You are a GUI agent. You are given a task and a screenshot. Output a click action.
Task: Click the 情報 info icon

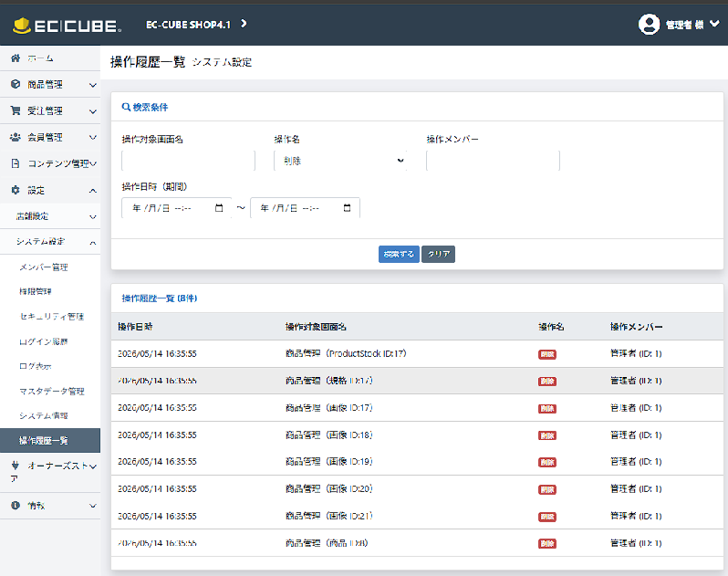(16, 506)
